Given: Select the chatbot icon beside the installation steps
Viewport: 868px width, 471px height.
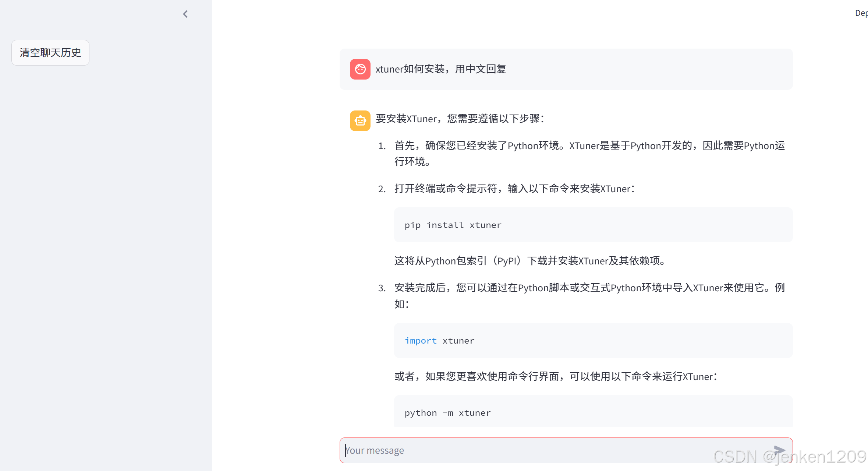Looking at the screenshot, I should [360, 120].
